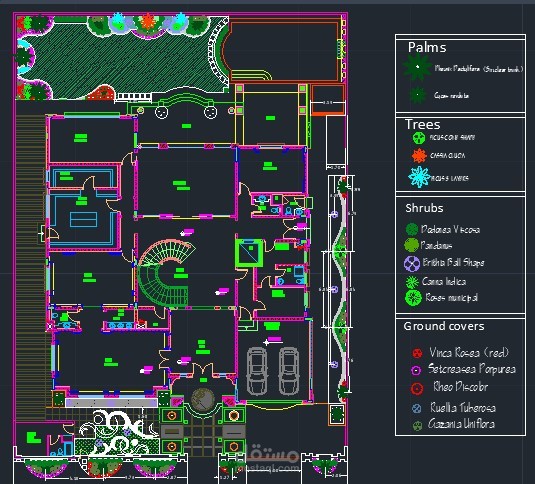Screen dimensions: 535x484
Task: Click the wavy planting strip east of the house
Action: click(x=341, y=290)
